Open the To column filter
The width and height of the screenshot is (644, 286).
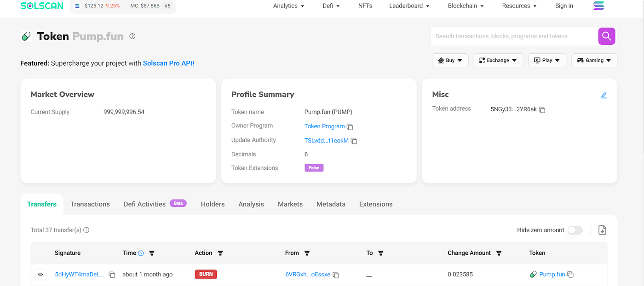tap(380, 253)
